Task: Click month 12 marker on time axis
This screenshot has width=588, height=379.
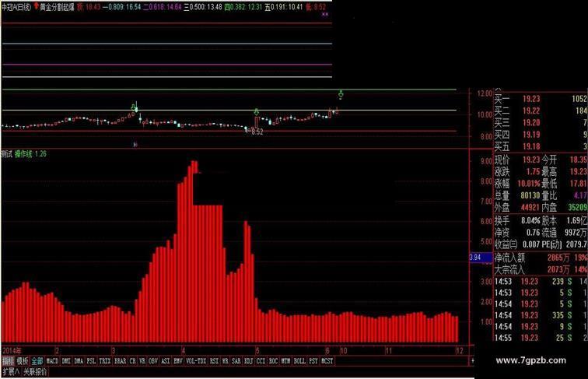Action: [x=460, y=351]
